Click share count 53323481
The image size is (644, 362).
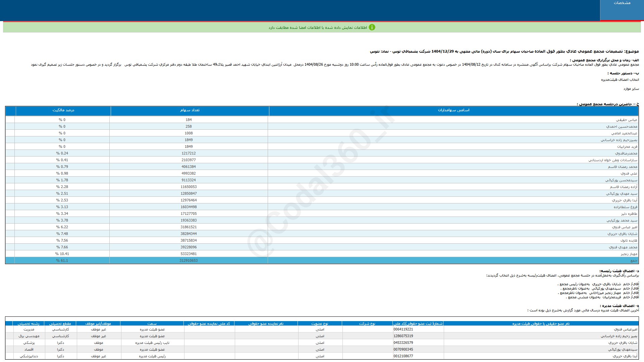point(189,254)
